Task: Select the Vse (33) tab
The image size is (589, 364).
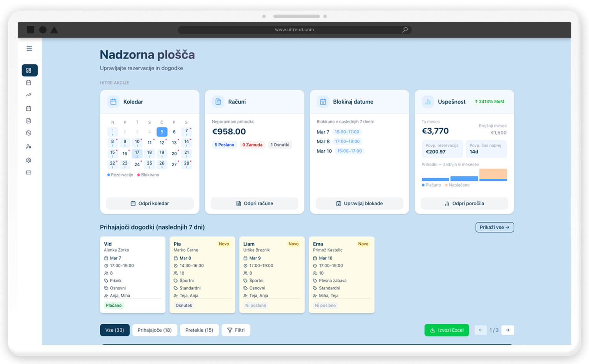Action: click(115, 330)
